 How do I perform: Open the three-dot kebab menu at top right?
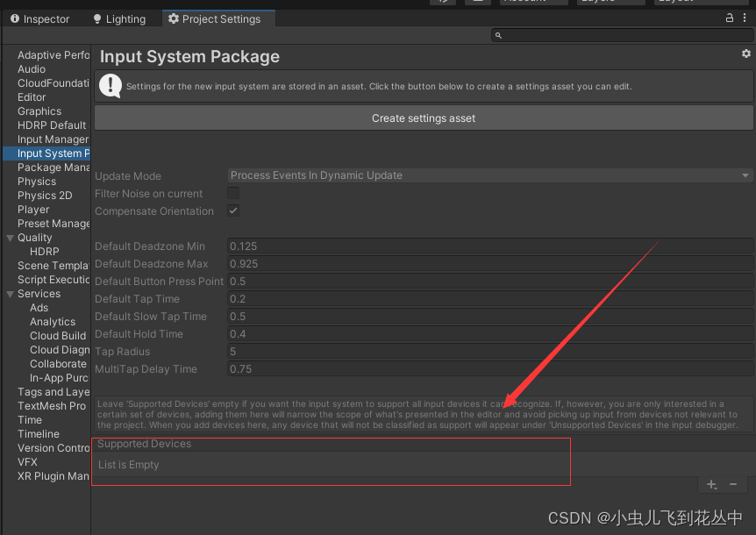745,17
